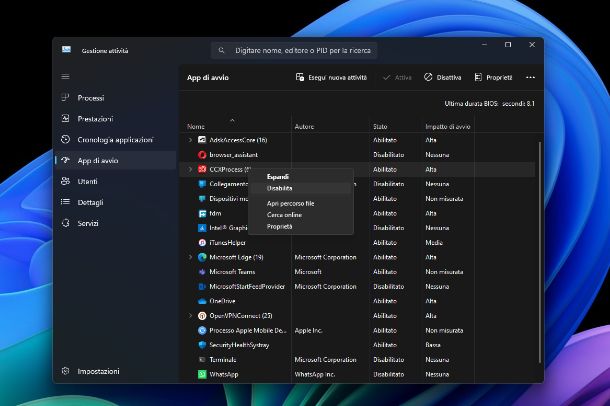Click the iTunesHelper icon
This screenshot has height=406, width=610.
[x=202, y=243]
